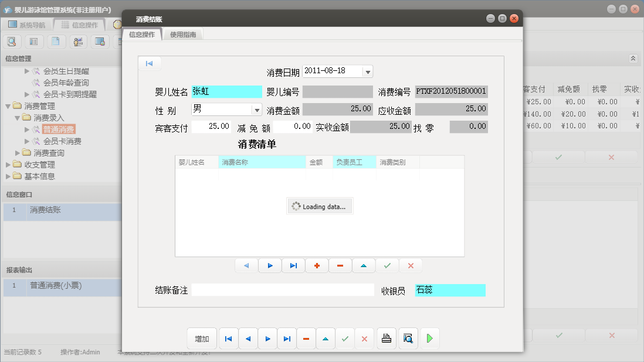
Task: Click the green run/execute arrow icon at bottom
Action: pyautogui.click(x=429, y=338)
